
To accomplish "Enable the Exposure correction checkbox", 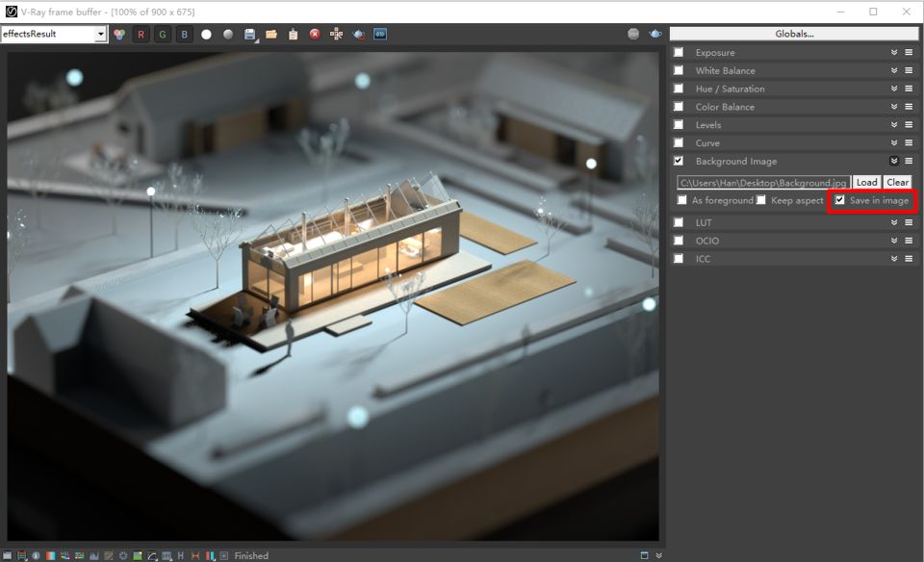I will tap(679, 53).
